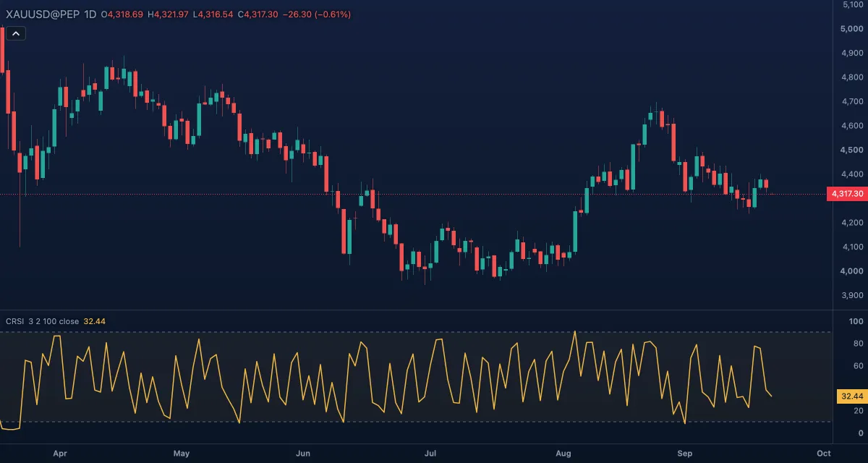The width and height of the screenshot is (868, 463).
Task: Click the Apr label on the time axis
Action: [x=60, y=454]
